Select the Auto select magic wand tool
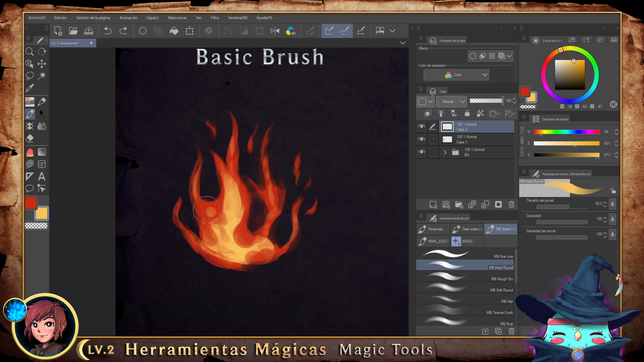 click(x=42, y=76)
